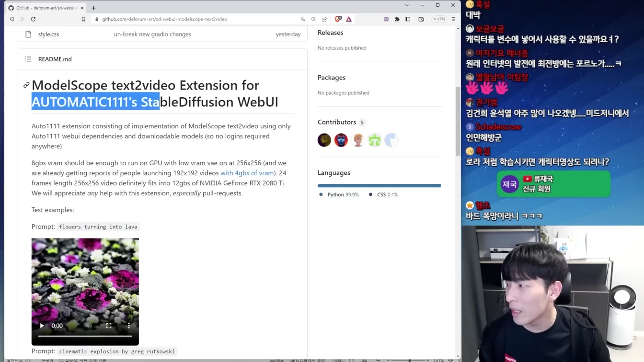The width and height of the screenshot is (644, 362).
Task: Play the flowers turning into lava video
Action: pos(42,326)
